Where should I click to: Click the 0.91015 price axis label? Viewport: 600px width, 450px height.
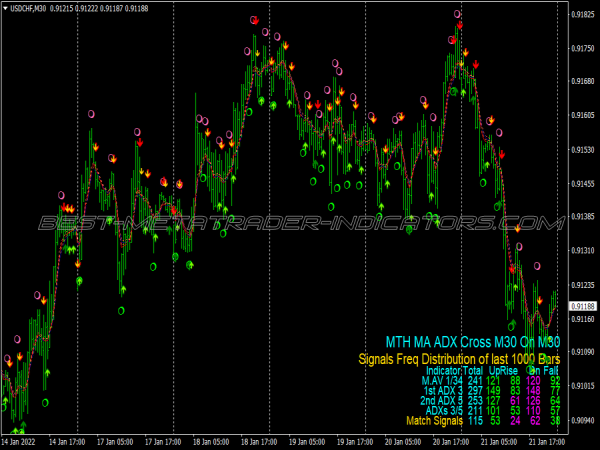point(583,386)
